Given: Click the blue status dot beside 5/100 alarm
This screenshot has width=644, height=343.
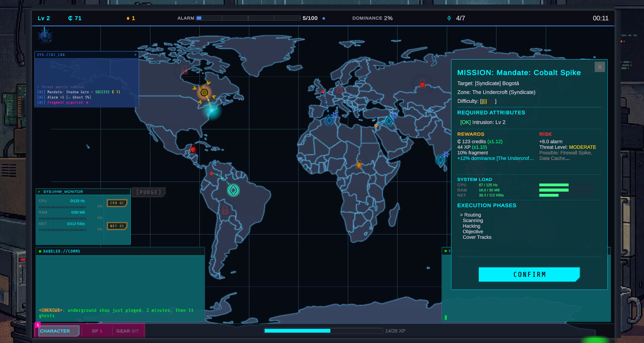Looking at the screenshot, I should [324, 18].
